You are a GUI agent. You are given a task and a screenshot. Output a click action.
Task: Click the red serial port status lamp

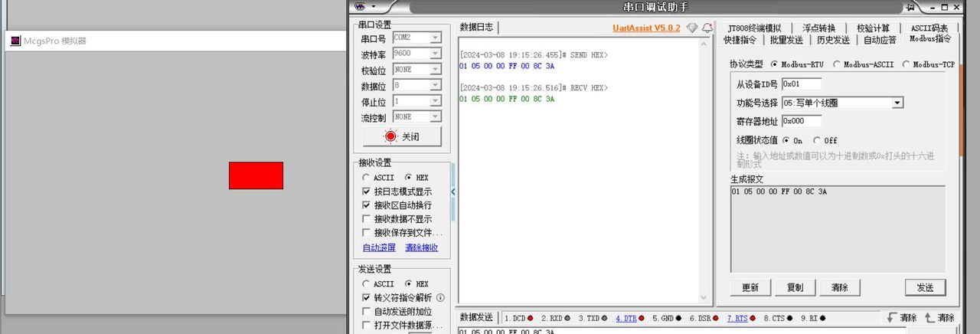[x=390, y=136]
